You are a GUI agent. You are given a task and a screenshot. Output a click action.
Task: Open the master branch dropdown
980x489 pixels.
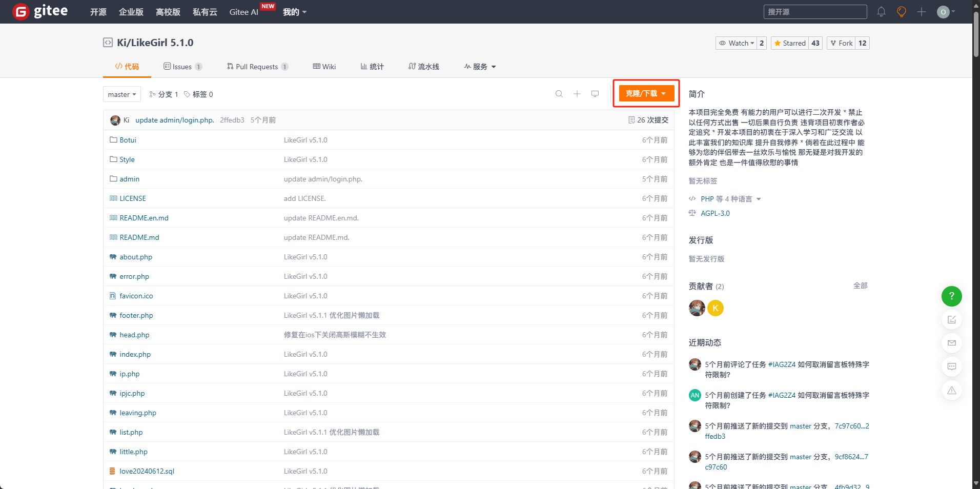pos(122,94)
